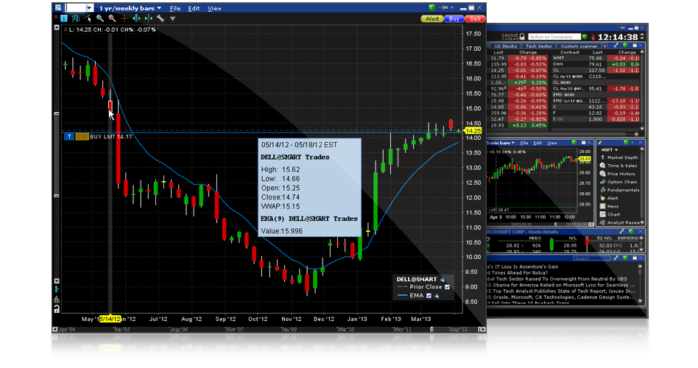Toggle the Prior Close checkbox in legend
This screenshot has height=368, width=698.
[447, 287]
